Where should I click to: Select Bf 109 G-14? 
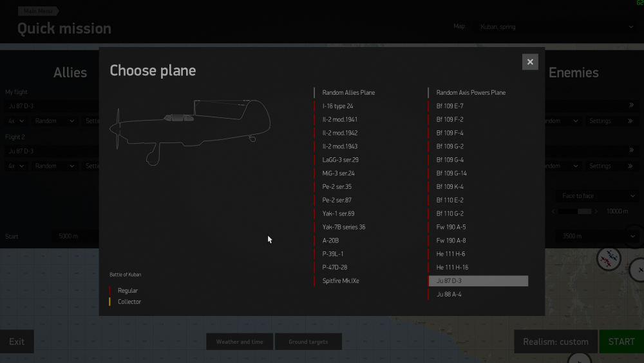(451, 173)
